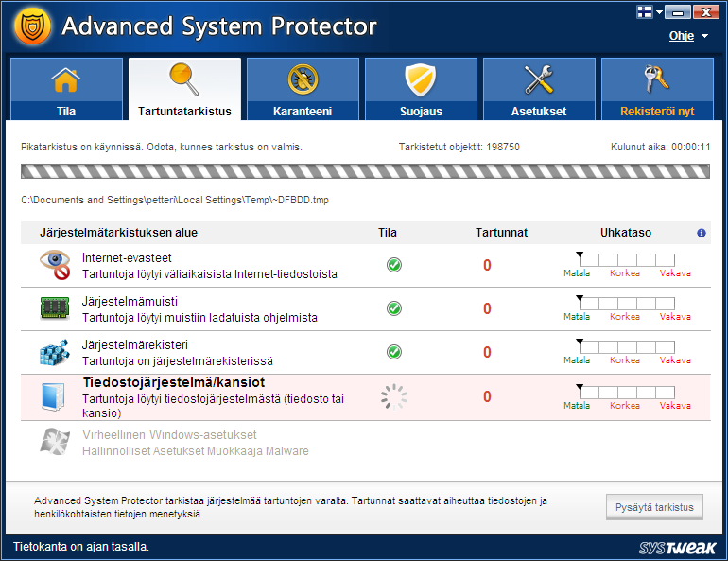728x561 pixels.
Task: Click the scan progress bar
Action: (365, 171)
